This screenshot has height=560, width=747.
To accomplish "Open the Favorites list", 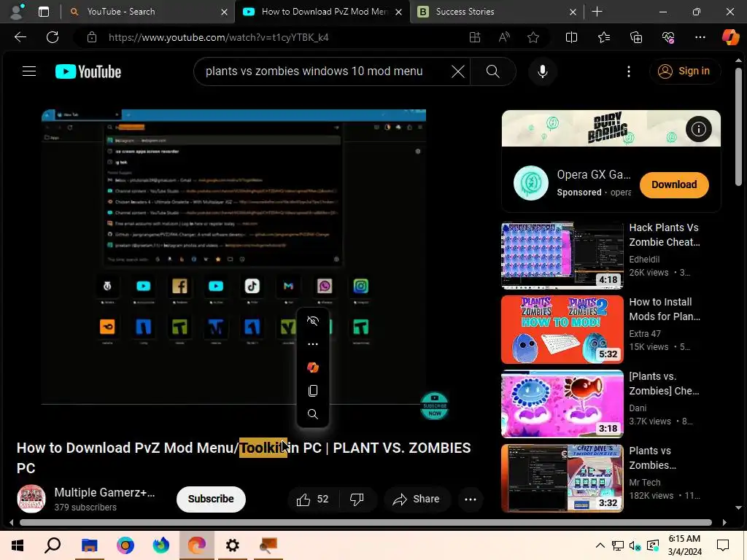I will 603,37.
